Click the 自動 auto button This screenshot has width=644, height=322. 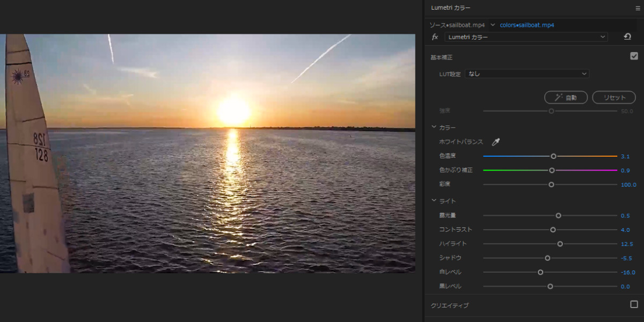(x=566, y=98)
